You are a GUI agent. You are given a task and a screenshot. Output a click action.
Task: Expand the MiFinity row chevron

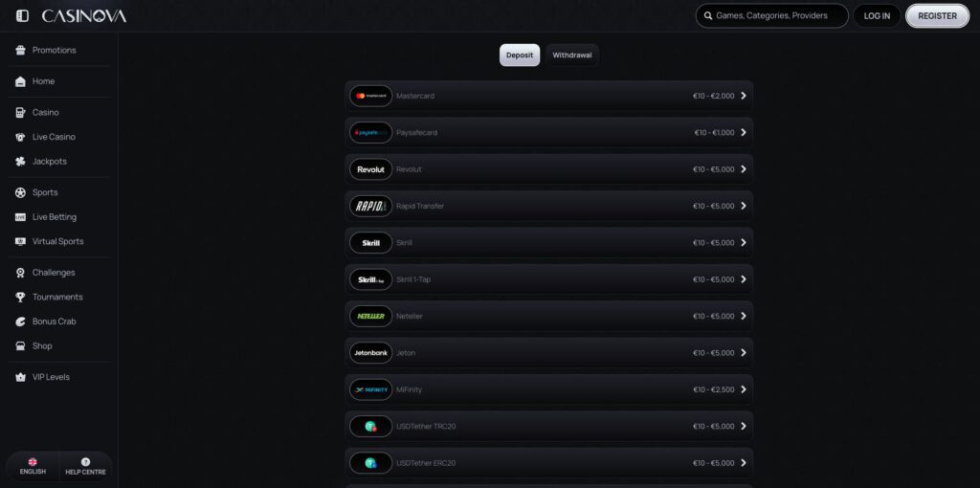click(x=743, y=389)
